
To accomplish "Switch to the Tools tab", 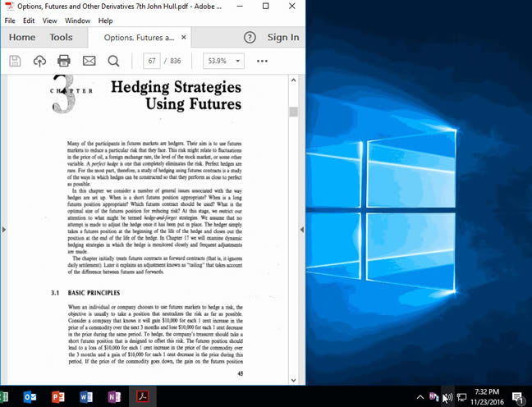I will (x=61, y=37).
